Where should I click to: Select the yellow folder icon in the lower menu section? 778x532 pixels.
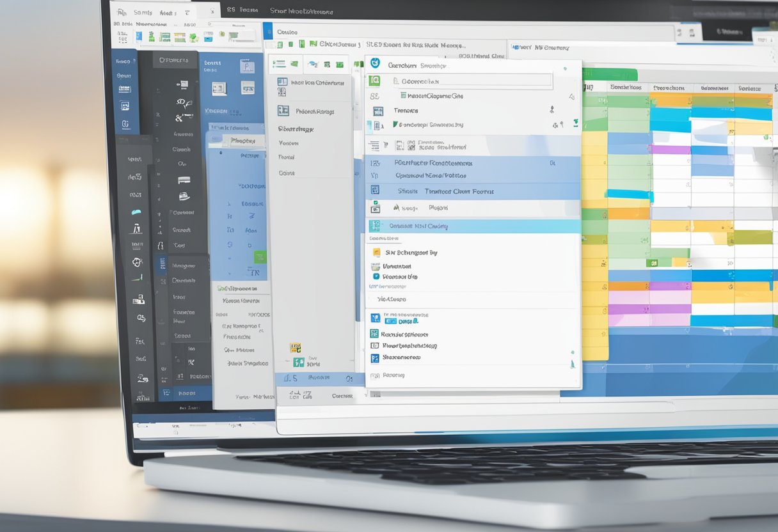tap(377, 252)
